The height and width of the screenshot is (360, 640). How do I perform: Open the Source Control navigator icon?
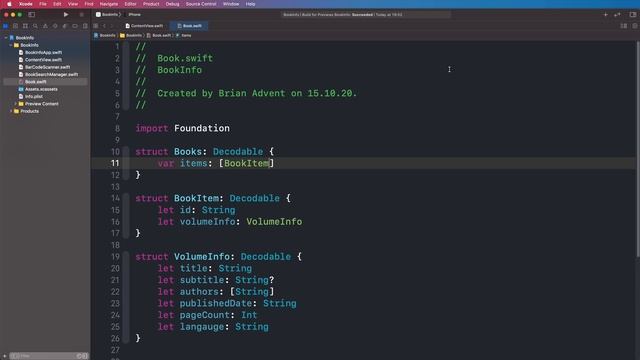(16, 26)
